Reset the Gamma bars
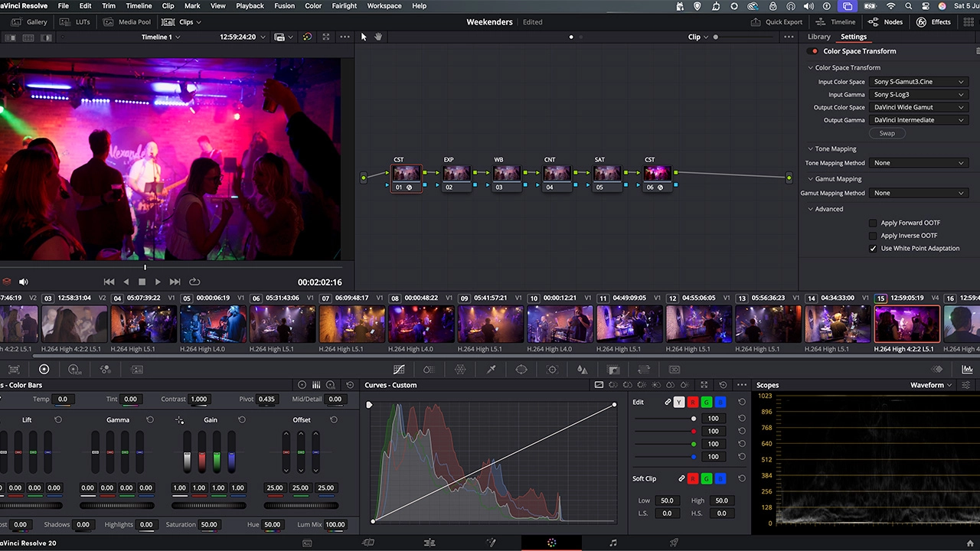Screen dimensions: 980x551 [x=150, y=420]
